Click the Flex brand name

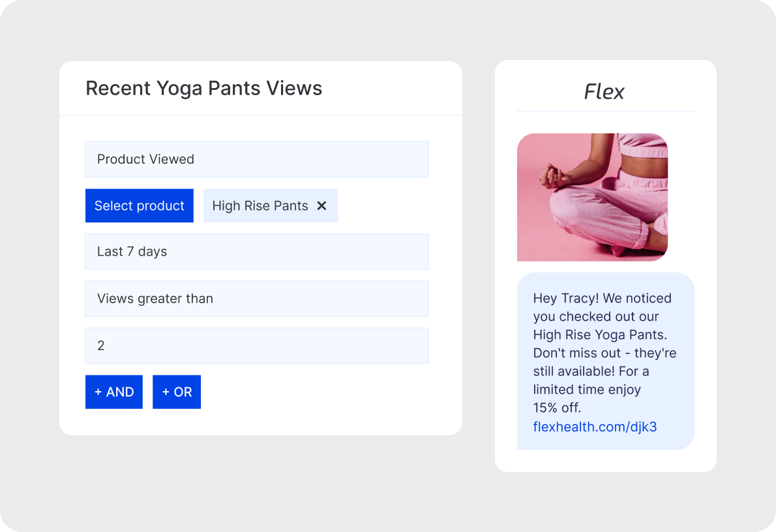604,91
